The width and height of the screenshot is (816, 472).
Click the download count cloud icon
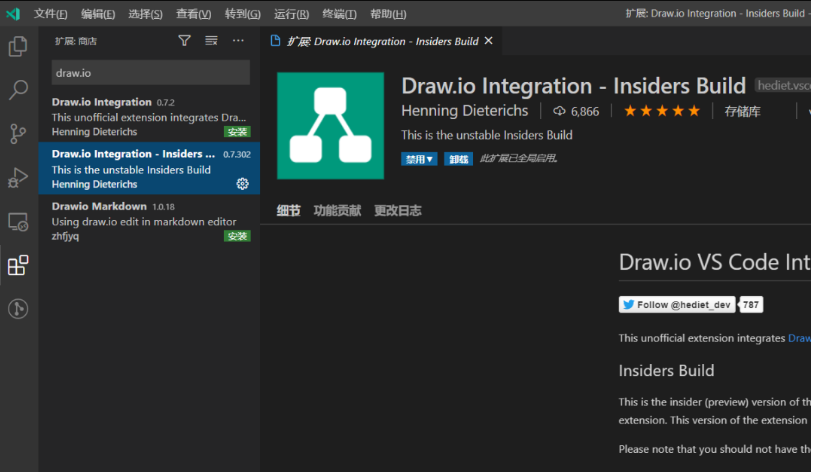tap(559, 111)
